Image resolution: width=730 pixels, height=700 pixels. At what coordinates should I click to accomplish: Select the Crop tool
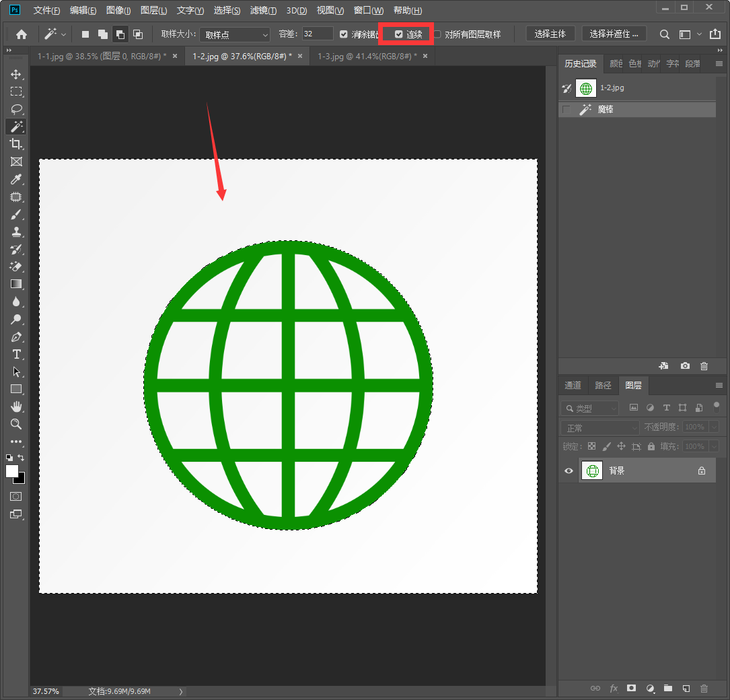pos(16,144)
